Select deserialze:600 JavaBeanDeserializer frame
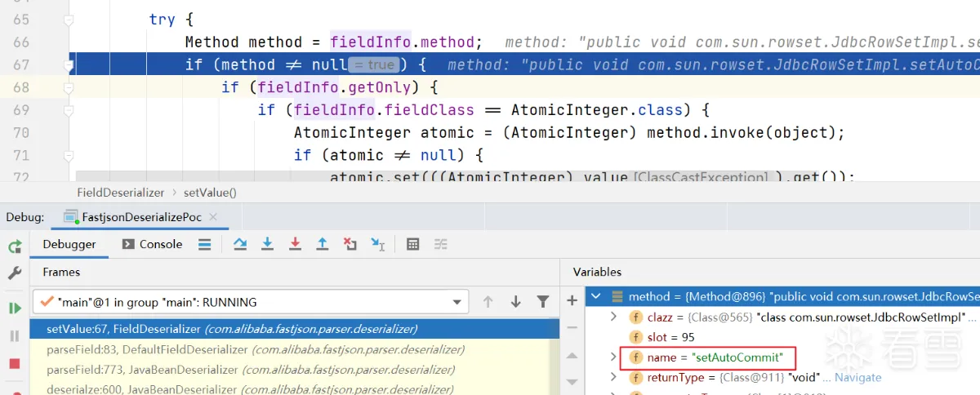The image size is (980, 395). tap(295, 388)
